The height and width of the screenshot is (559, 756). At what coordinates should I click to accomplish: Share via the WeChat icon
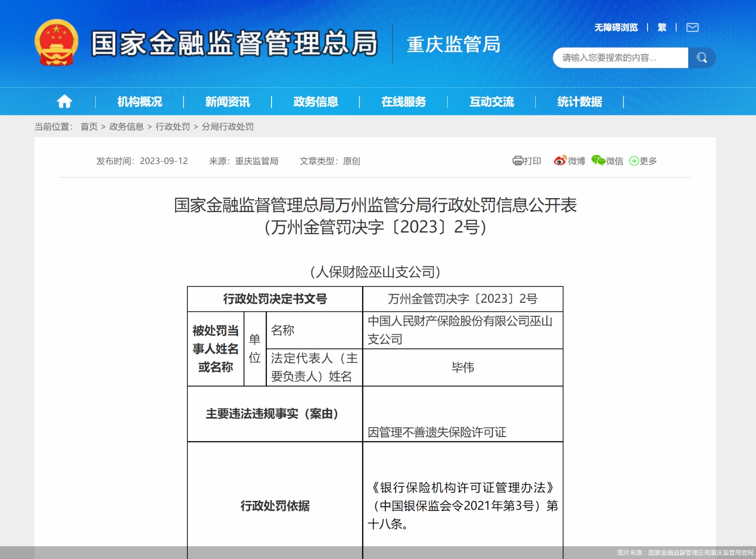coord(598,161)
